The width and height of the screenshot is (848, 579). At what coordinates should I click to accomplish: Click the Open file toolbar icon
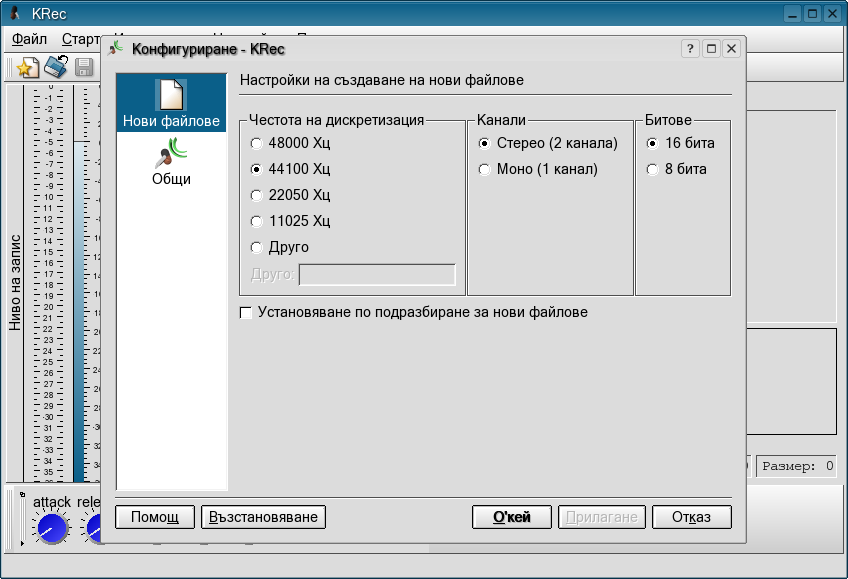(x=56, y=68)
